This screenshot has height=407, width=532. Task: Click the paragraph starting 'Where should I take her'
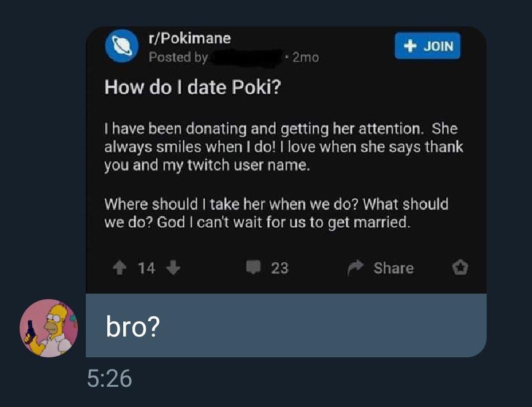[x=276, y=213]
